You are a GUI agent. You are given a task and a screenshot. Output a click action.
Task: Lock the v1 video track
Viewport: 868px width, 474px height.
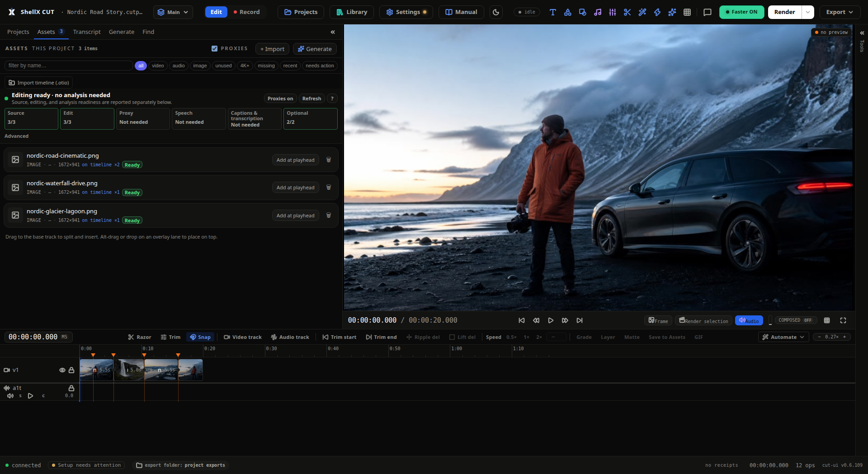pyautogui.click(x=71, y=370)
